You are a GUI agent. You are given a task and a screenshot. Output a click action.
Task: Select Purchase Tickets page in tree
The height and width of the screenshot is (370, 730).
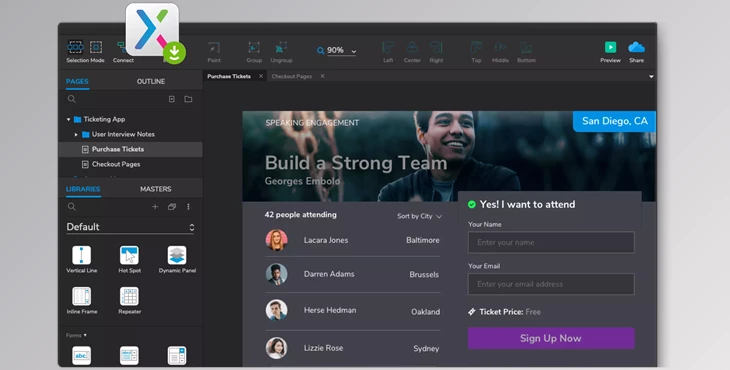[130, 149]
